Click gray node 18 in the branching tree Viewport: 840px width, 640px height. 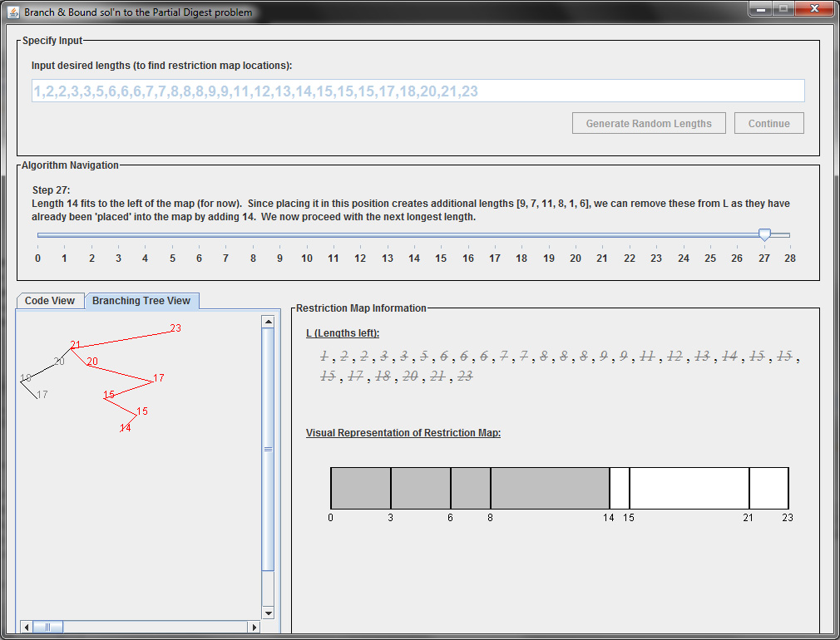point(25,378)
